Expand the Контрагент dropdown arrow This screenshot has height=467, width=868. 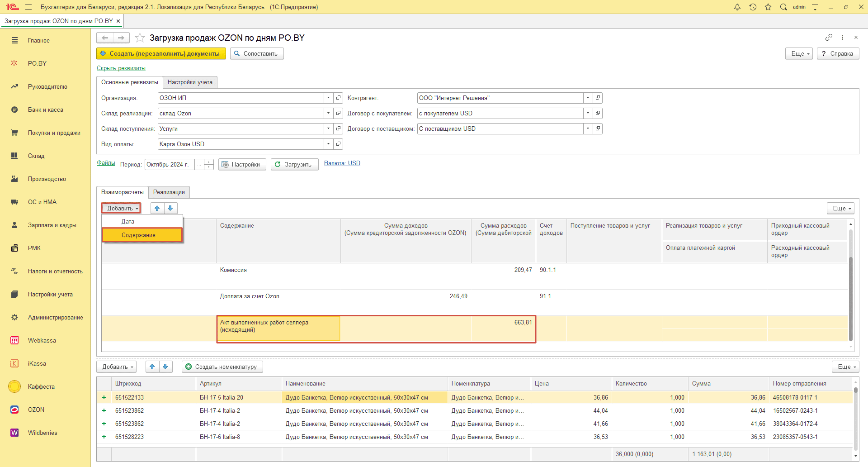(x=588, y=98)
